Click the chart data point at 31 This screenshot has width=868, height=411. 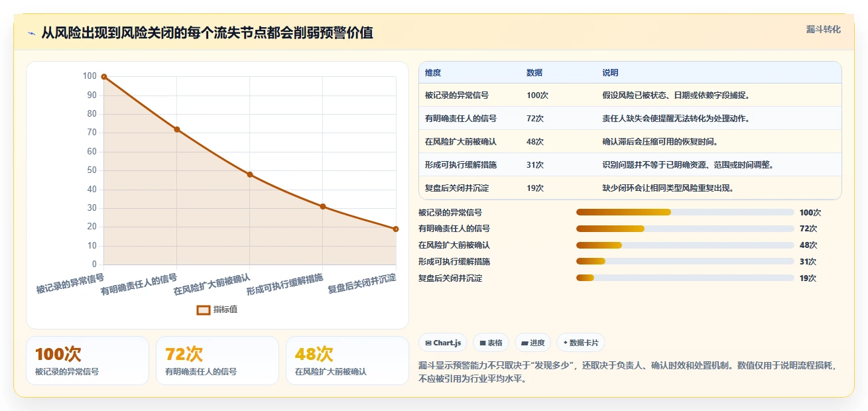pos(323,206)
